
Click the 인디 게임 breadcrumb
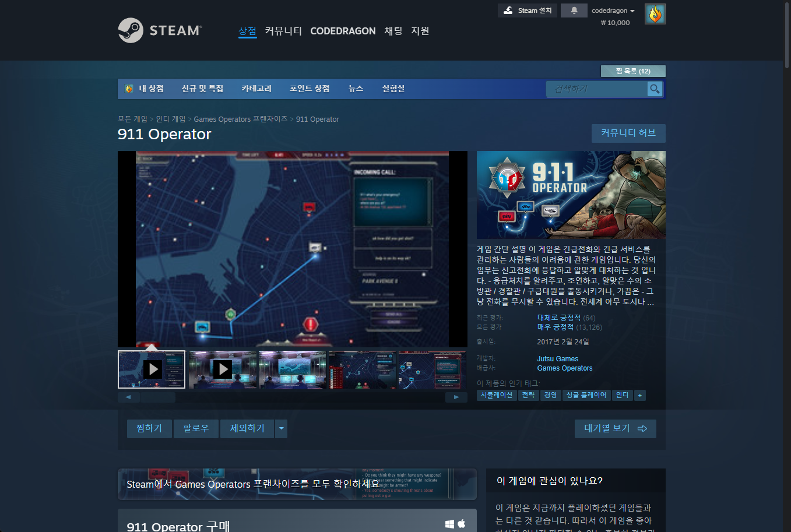coord(171,119)
